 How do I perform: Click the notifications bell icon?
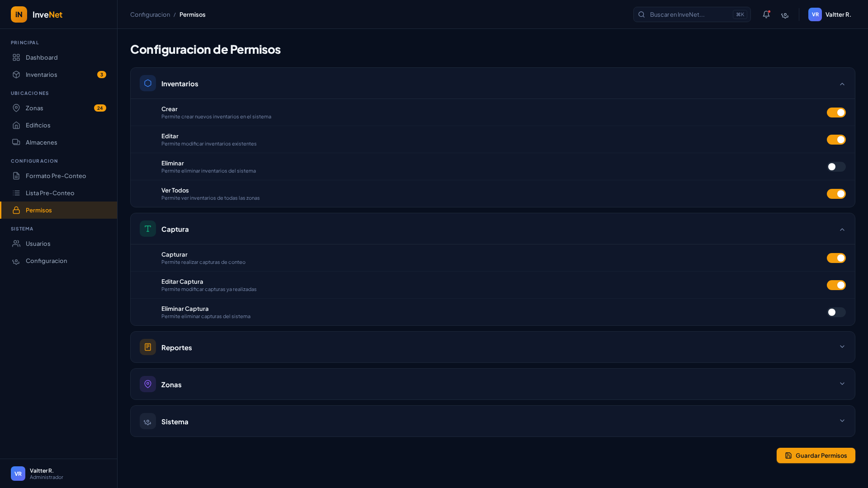[766, 14]
